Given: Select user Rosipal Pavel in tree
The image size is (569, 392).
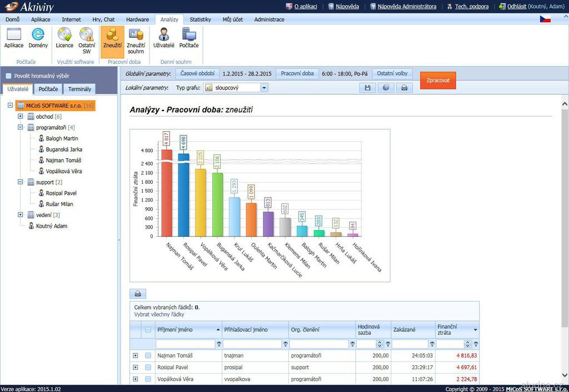Looking at the screenshot, I should click(57, 193).
